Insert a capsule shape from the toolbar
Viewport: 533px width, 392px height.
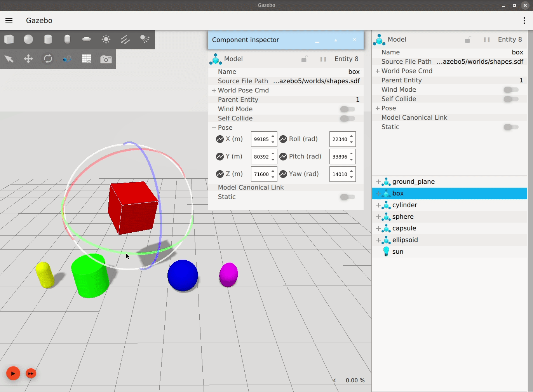click(67, 39)
